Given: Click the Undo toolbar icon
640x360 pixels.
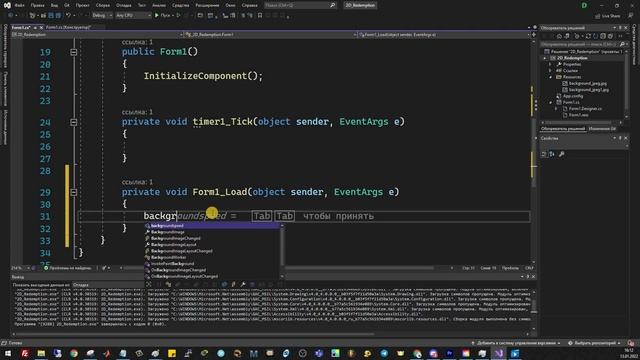Looking at the screenshot, I should (68, 16).
